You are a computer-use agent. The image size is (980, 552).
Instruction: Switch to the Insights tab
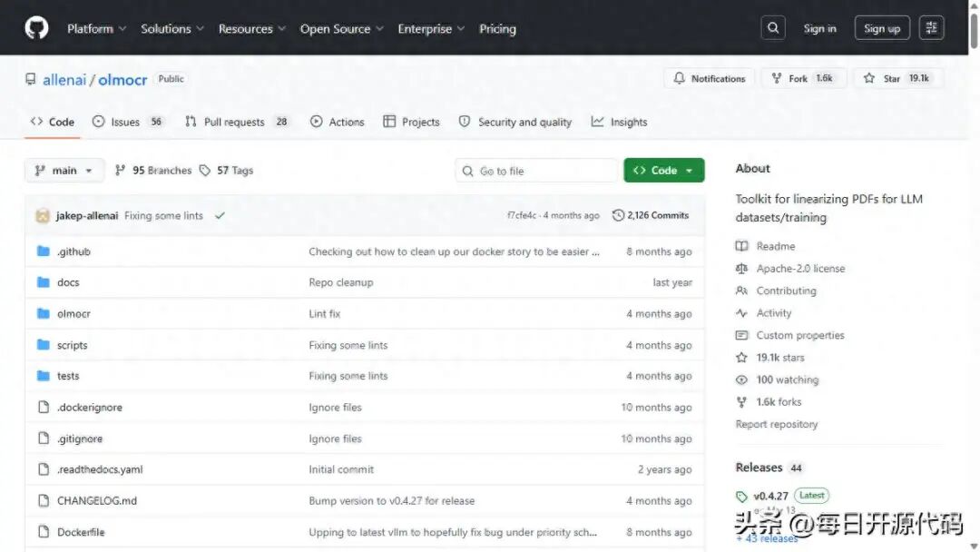pos(620,122)
